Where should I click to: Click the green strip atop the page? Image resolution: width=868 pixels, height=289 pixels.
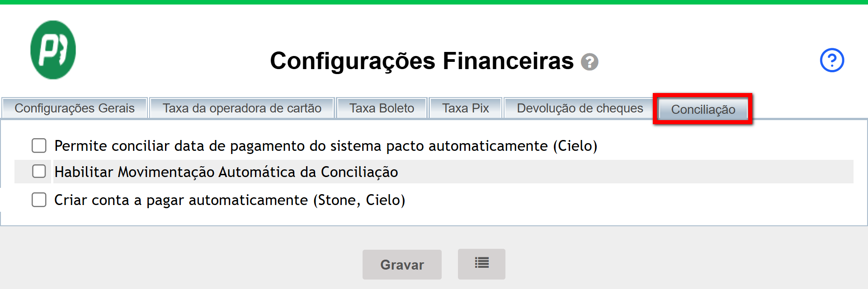434,2
